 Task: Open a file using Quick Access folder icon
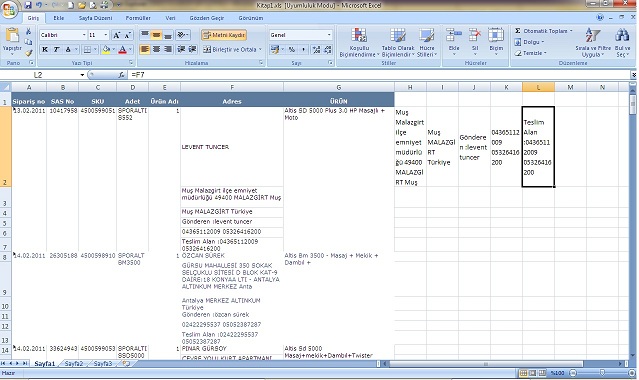coord(82,5)
